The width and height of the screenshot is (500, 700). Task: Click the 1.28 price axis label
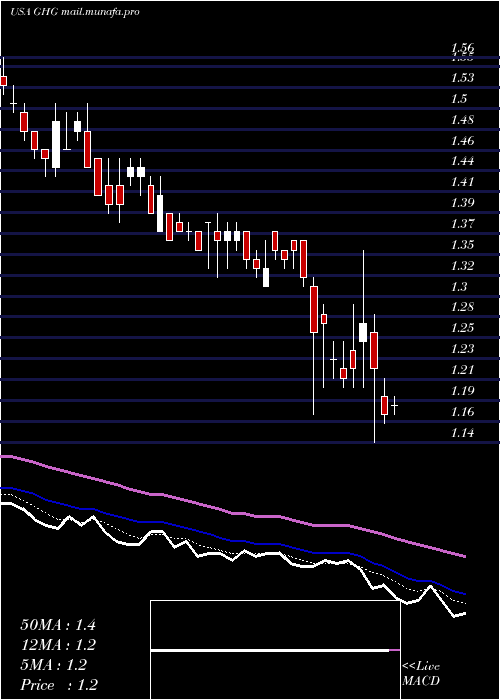462,307
